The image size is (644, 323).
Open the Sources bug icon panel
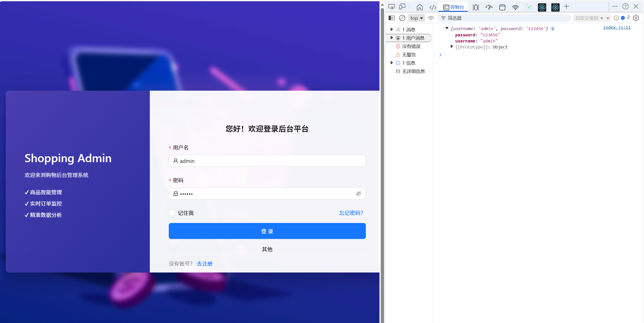click(476, 7)
